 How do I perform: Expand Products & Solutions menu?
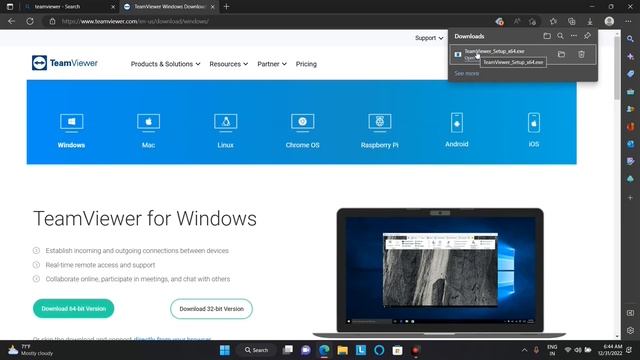[165, 64]
